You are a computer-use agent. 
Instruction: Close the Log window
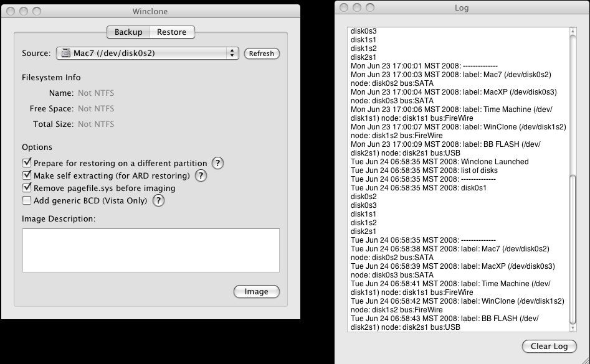tap(344, 7)
